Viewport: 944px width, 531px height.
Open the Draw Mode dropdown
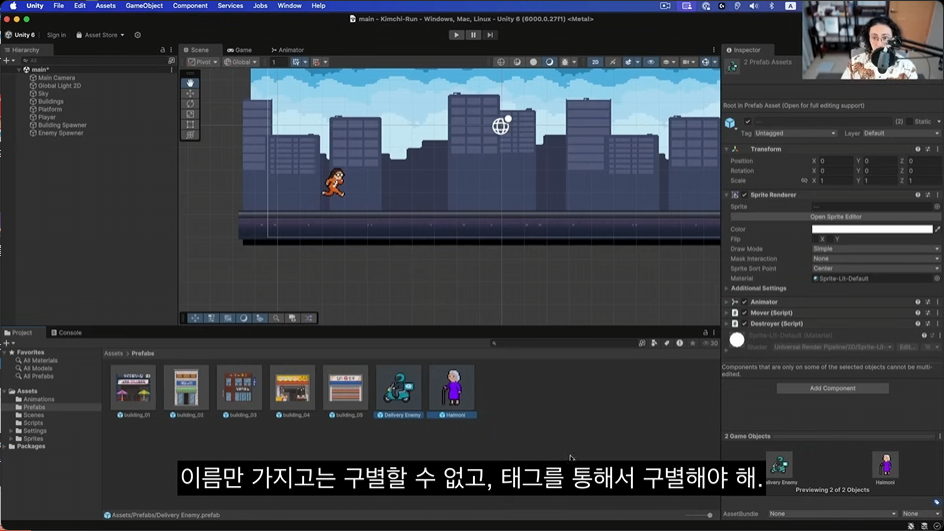[875, 249]
